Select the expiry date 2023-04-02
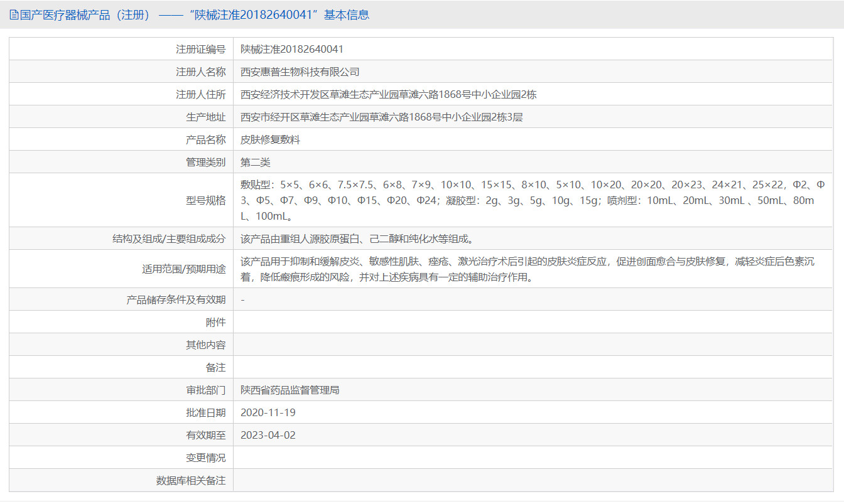The height and width of the screenshot is (504, 844). pyautogui.click(x=267, y=434)
